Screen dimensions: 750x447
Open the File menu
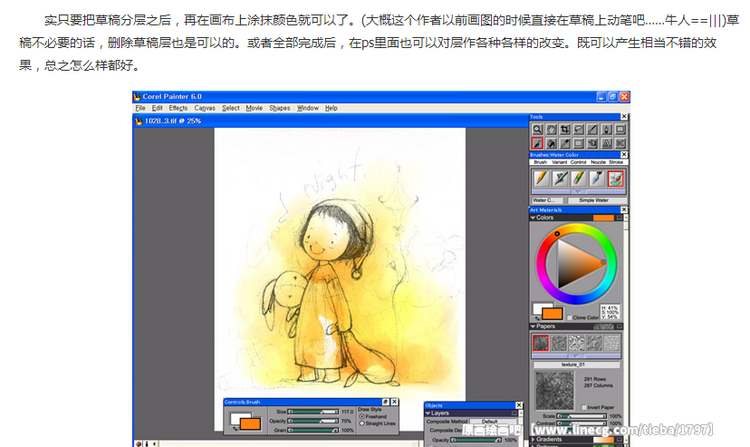click(140, 108)
